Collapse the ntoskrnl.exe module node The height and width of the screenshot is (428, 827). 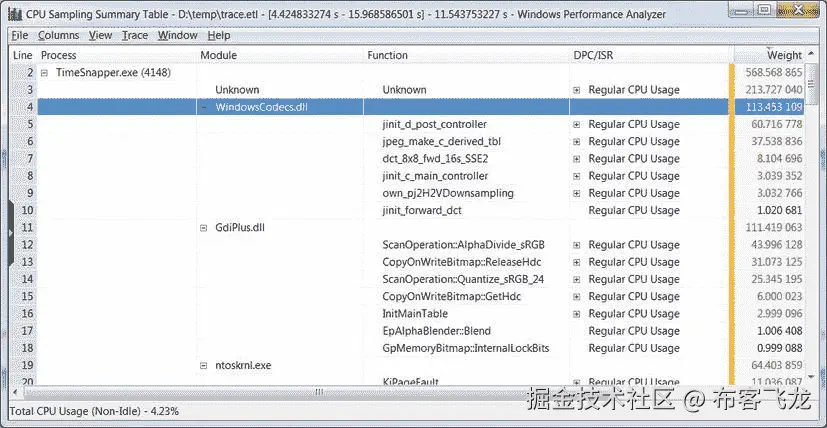204,365
